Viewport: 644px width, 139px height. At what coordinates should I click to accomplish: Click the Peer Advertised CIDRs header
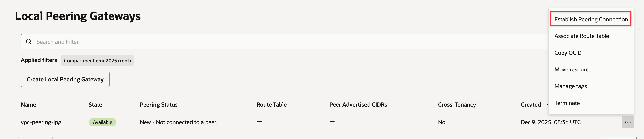tap(358, 104)
